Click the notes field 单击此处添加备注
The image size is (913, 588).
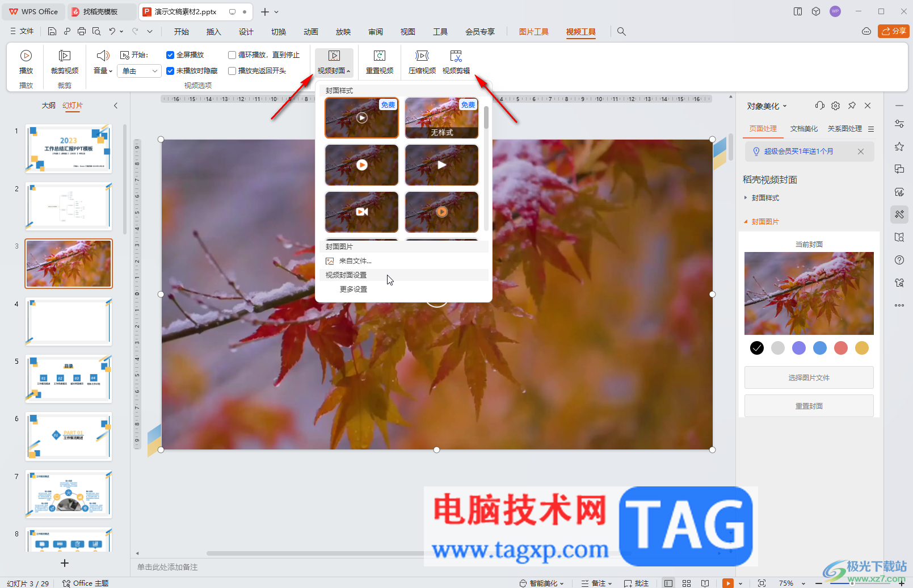tap(167, 567)
